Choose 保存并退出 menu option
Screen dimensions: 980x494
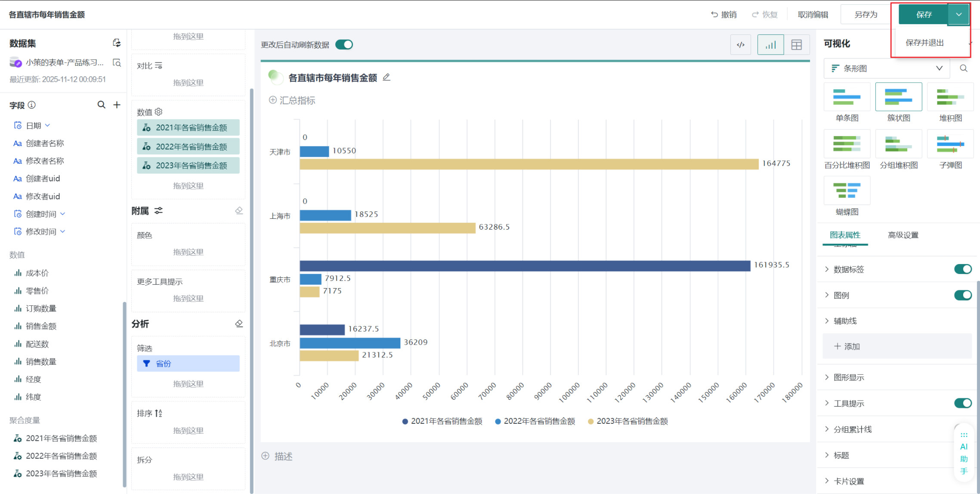924,43
